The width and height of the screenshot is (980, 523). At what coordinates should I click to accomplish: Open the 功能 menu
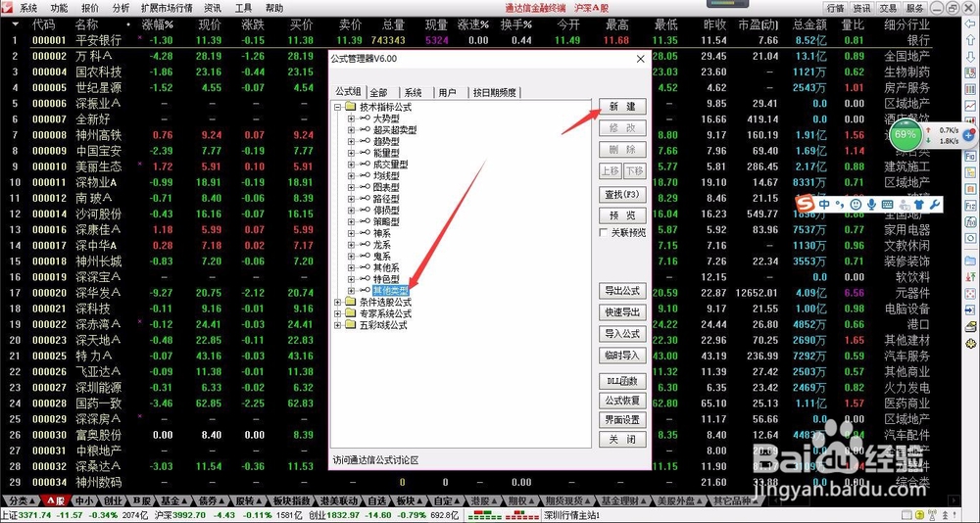(x=59, y=8)
